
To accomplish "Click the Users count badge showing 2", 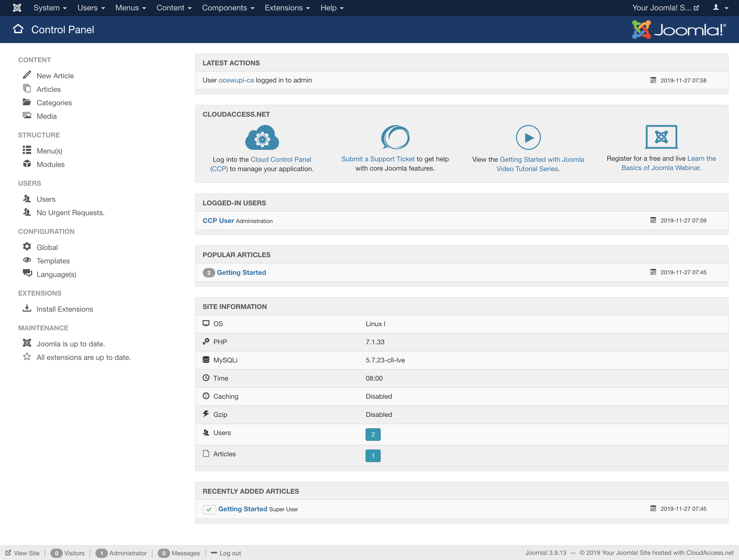I will click(x=373, y=434).
